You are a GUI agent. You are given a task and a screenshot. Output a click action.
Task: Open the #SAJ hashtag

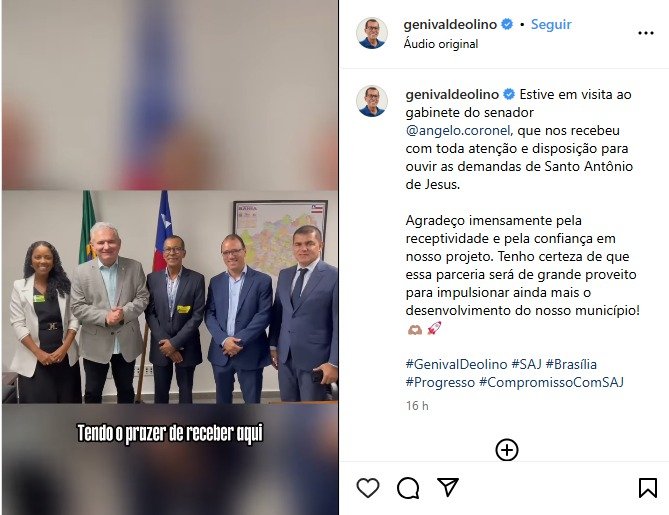(526, 364)
